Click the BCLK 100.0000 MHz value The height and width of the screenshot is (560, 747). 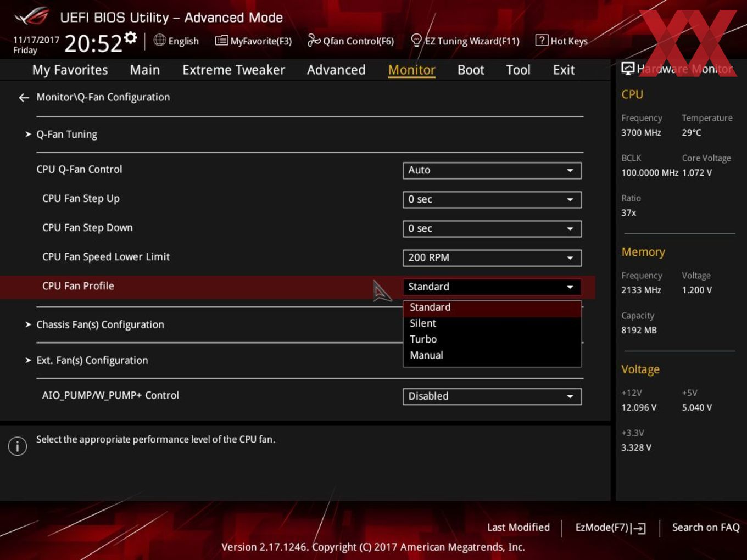coord(650,172)
